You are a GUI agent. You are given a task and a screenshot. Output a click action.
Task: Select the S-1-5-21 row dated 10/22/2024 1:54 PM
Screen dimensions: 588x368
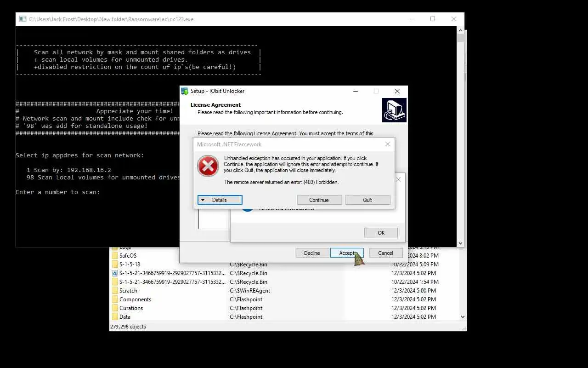pos(172,282)
